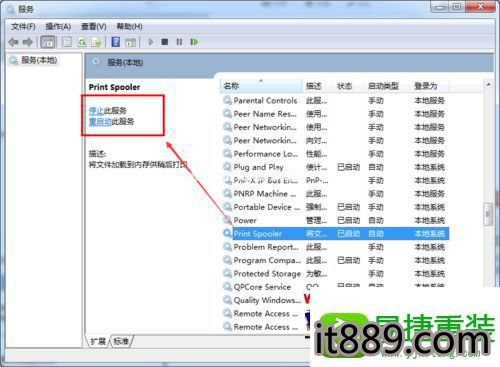The height and width of the screenshot is (367, 500).
Task: Select the Peer Name Res... service row
Action: point(335,114)
